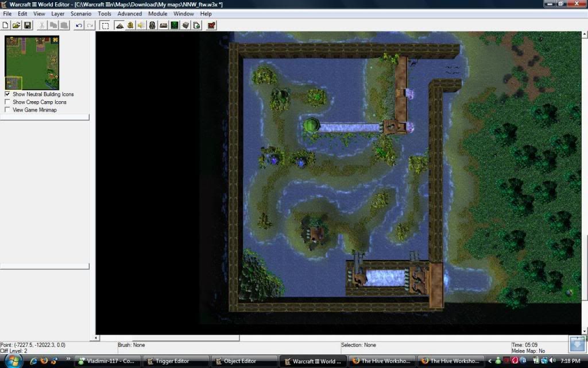Open the AI Editor green icon
The width and height of the screenshot is (588, 368).
175,25
